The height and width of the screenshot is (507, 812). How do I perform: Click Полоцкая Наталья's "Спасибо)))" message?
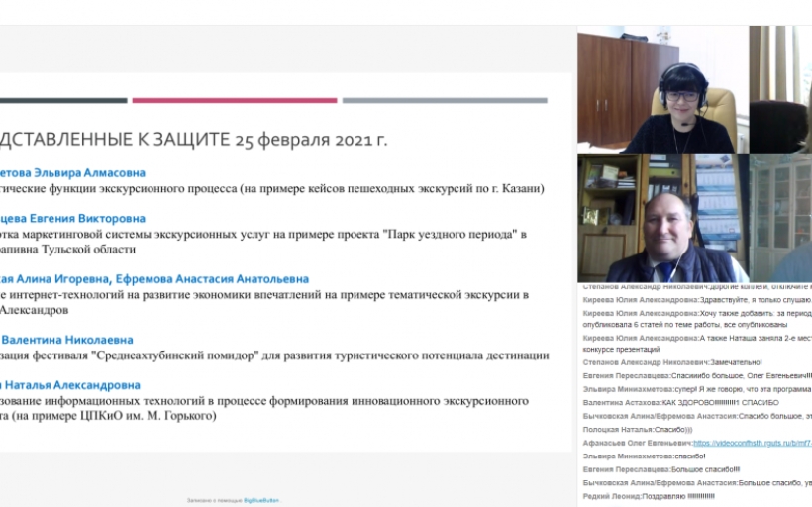click(638, 430)
